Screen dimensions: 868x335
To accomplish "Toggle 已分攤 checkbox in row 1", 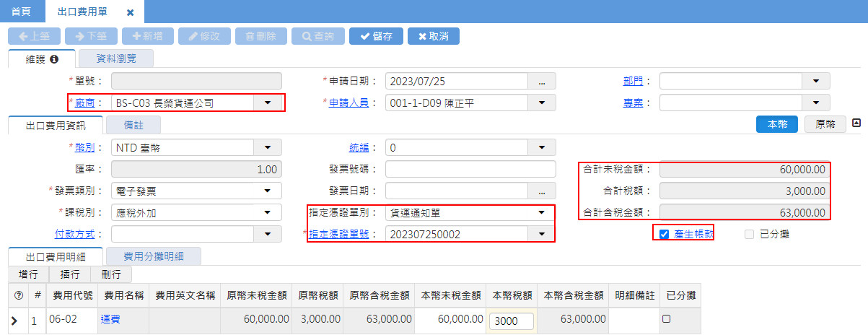I will click(667, 318).
